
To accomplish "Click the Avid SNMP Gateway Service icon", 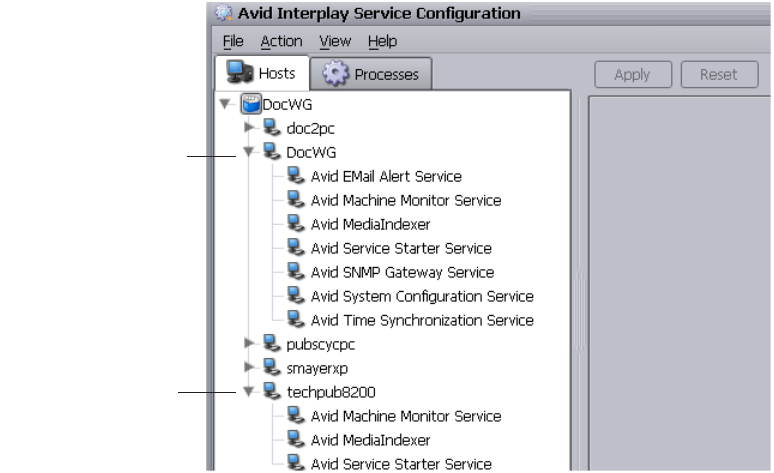I will (x=296, y=271).
